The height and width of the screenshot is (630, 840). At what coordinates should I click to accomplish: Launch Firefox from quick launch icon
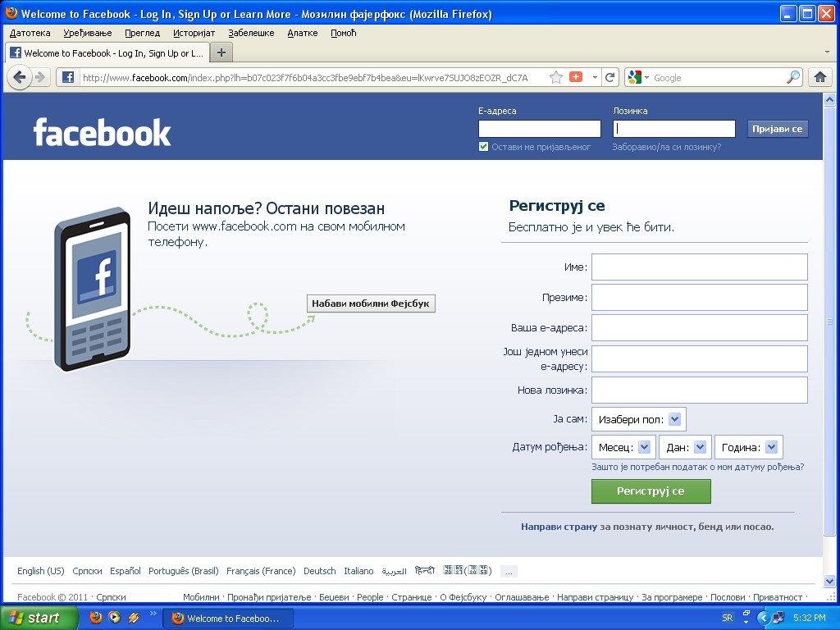[x=95, y=618]
